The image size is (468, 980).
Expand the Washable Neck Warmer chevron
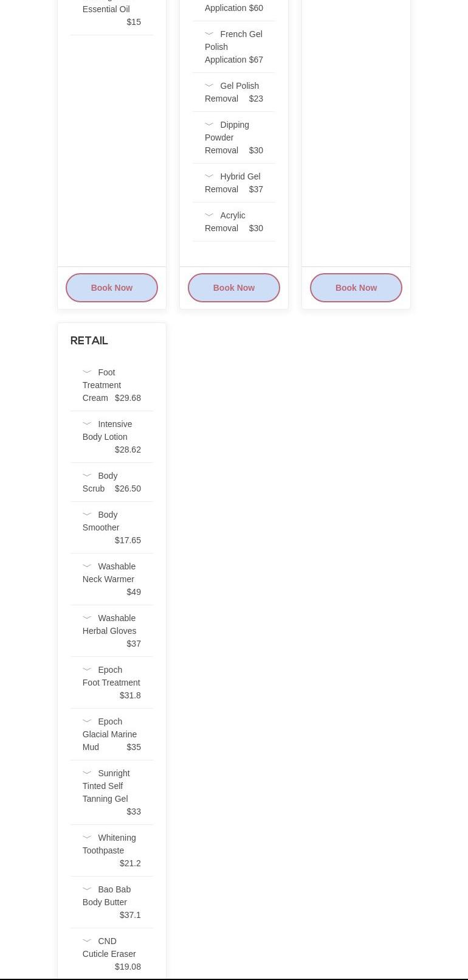[x=87, y=566]
